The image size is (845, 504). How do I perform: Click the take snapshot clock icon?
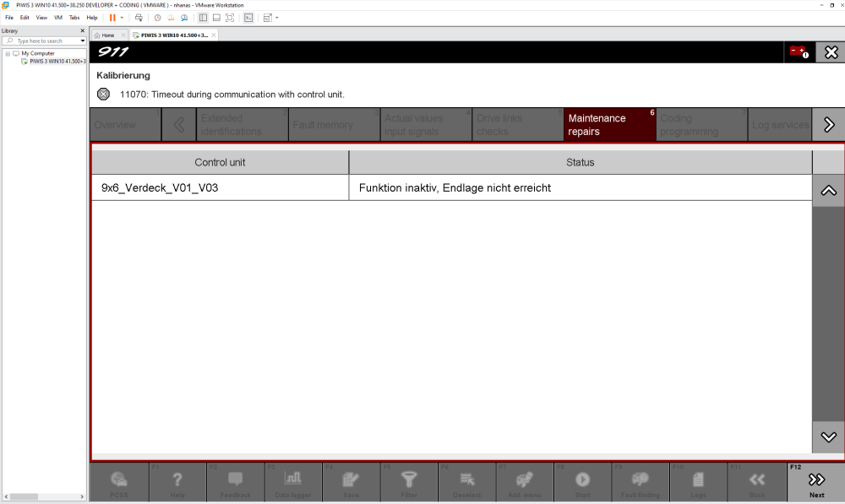tap(157, 17)
